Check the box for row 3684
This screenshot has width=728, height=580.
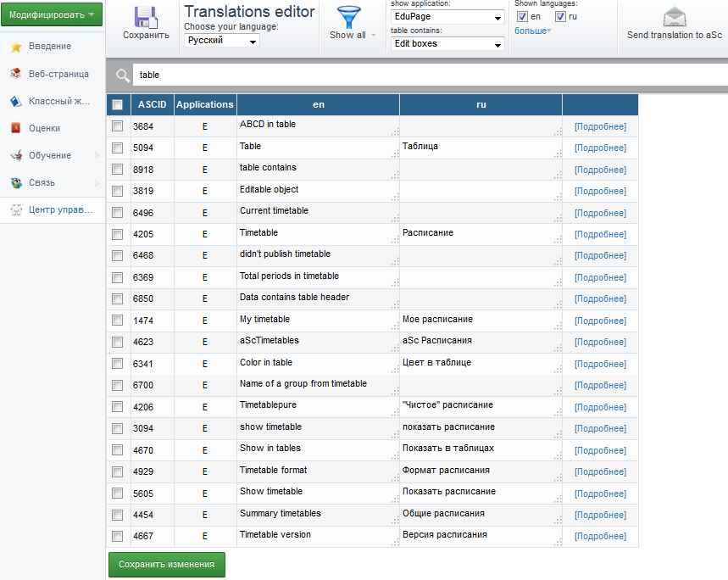118,125
